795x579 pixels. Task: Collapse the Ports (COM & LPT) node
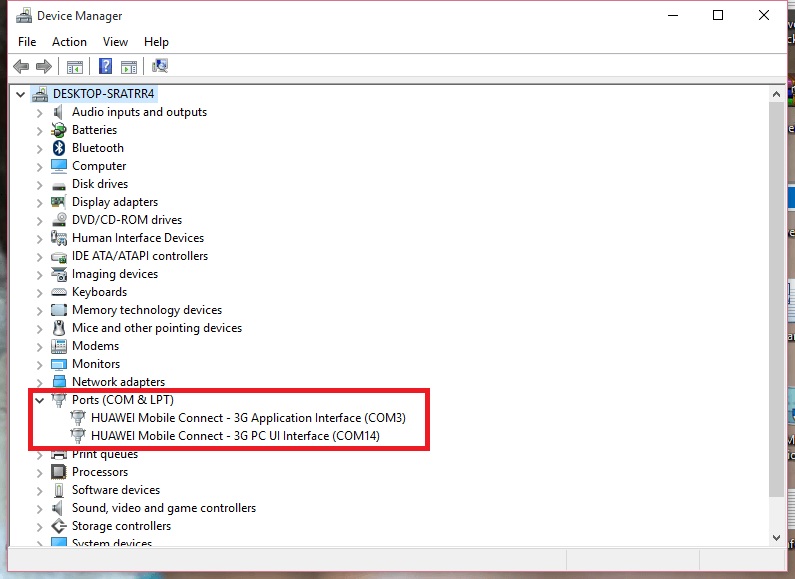tap(40, 400)
